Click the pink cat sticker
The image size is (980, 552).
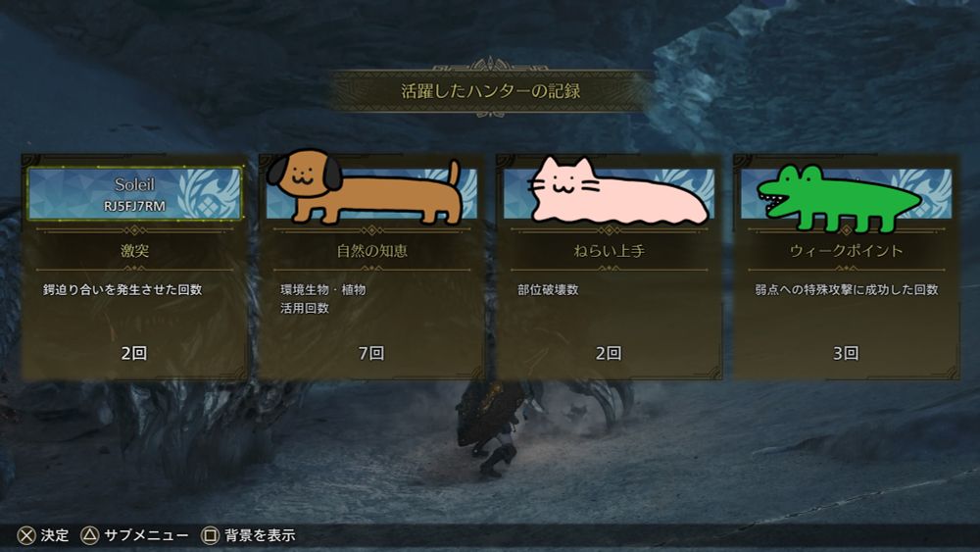pos(618,191)
